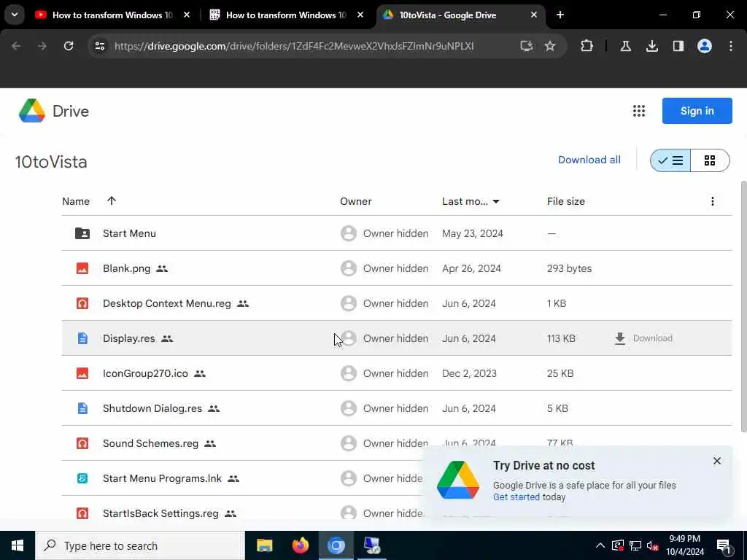747x560 pixels.
Task: Click the Start Menu folder icon
Action: point(82,233)
